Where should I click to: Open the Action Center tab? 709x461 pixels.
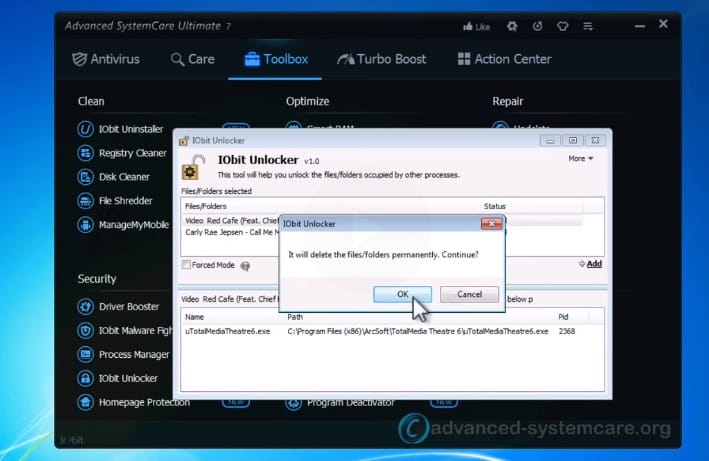tap(504, 59)
